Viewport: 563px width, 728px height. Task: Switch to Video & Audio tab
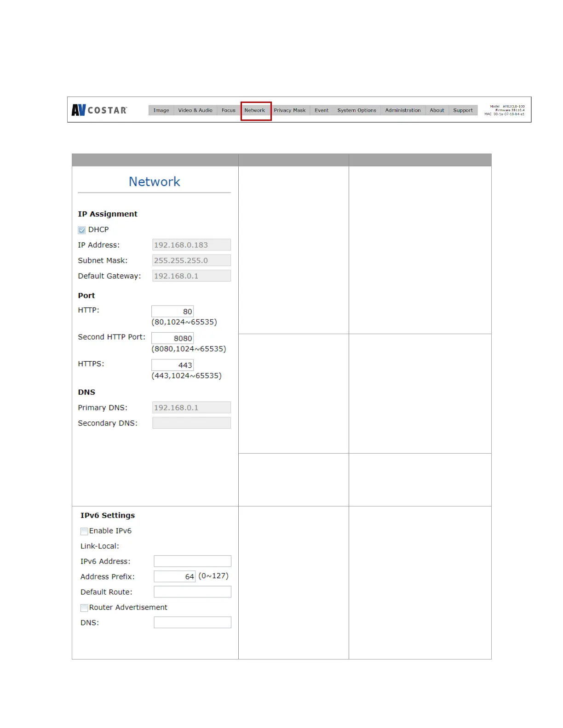coord(195,110)
